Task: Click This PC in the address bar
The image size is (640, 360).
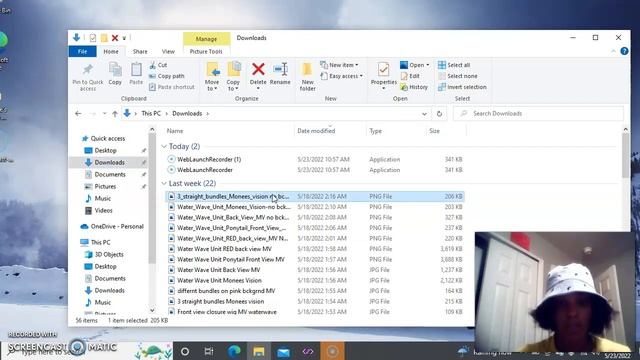Action: pyautogui.click(x=151, y=113)
